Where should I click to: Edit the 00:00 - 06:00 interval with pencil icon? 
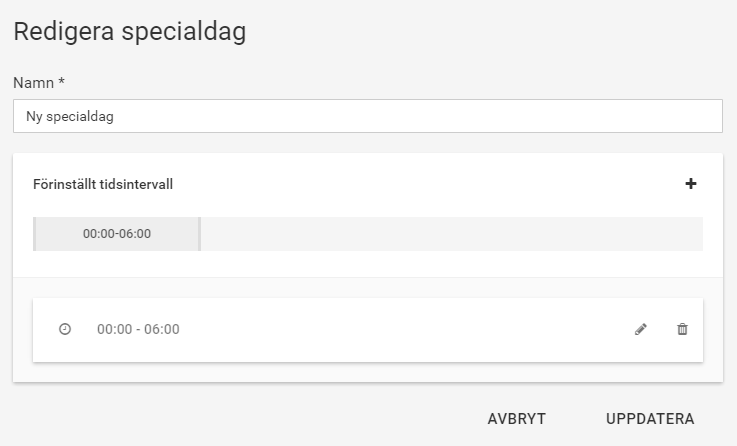point(641,329)
